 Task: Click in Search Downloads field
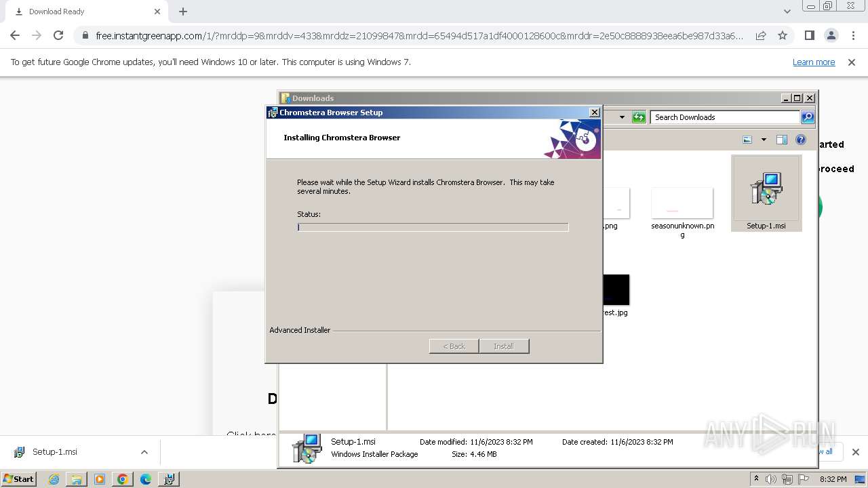pyautogui.click(x=725, y=117)
